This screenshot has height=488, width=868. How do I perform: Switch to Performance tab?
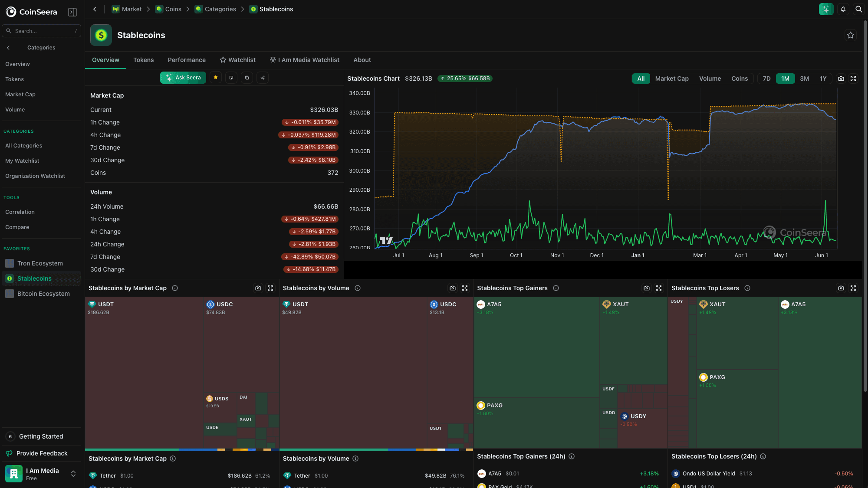187,60
